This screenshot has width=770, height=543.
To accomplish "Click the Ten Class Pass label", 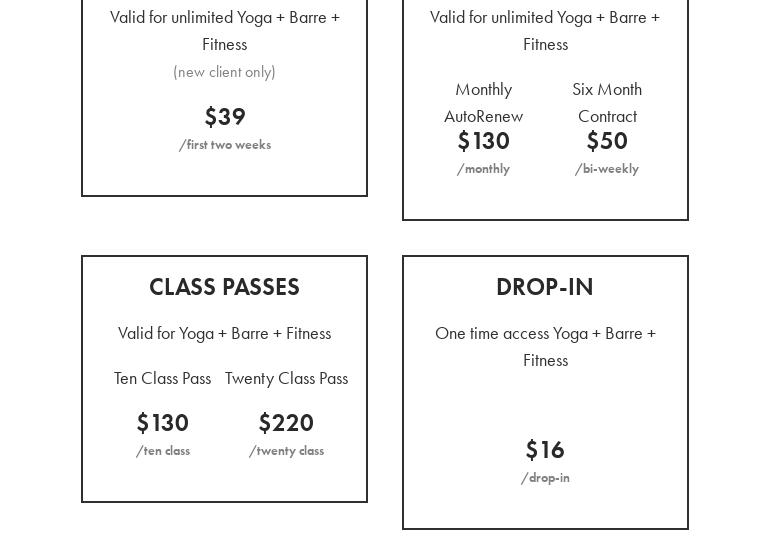I will [163, 379].
